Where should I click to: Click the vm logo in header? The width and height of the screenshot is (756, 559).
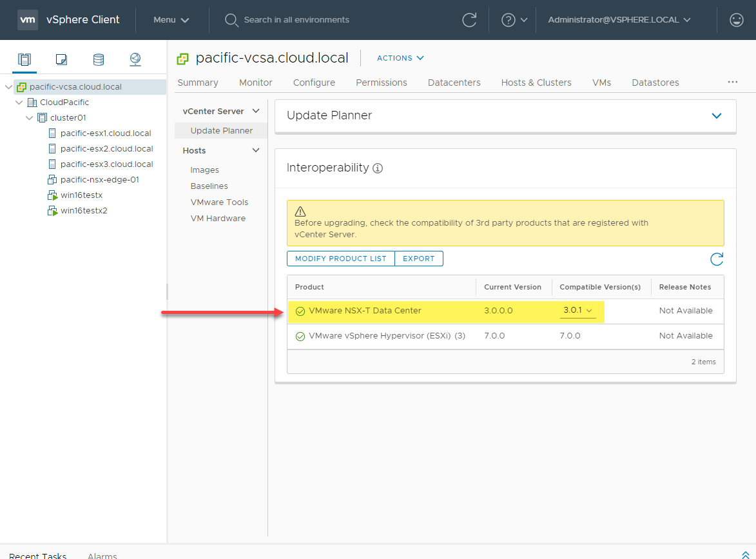click(x=28, y=20)
